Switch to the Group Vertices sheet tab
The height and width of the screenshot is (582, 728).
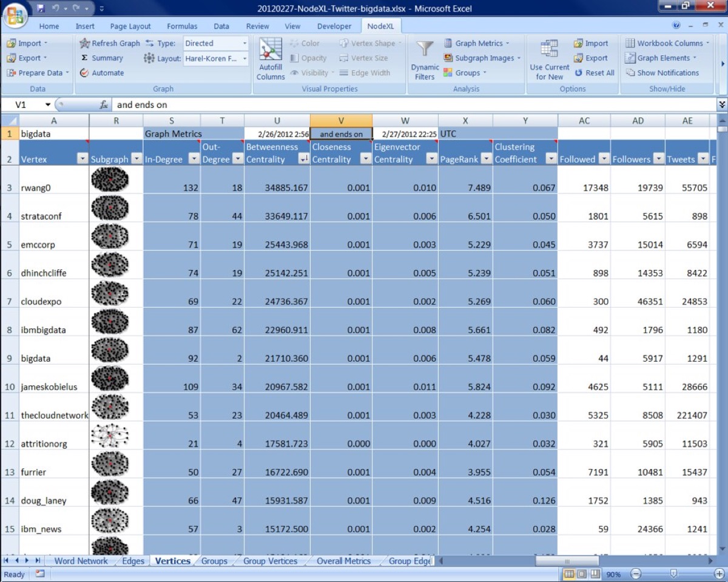[270, 561]
